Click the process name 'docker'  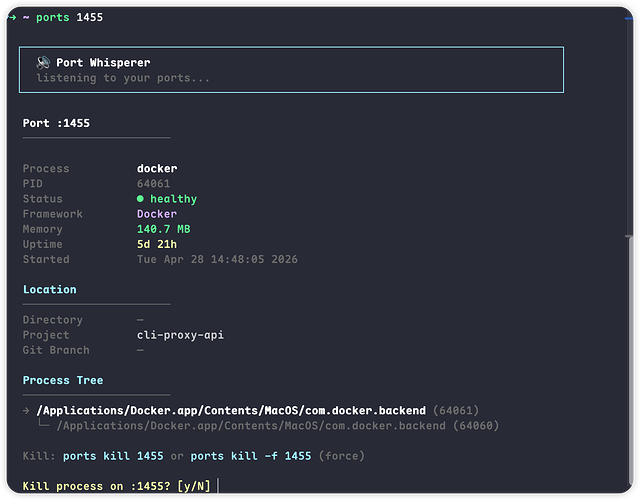click(x=157, y=169)
